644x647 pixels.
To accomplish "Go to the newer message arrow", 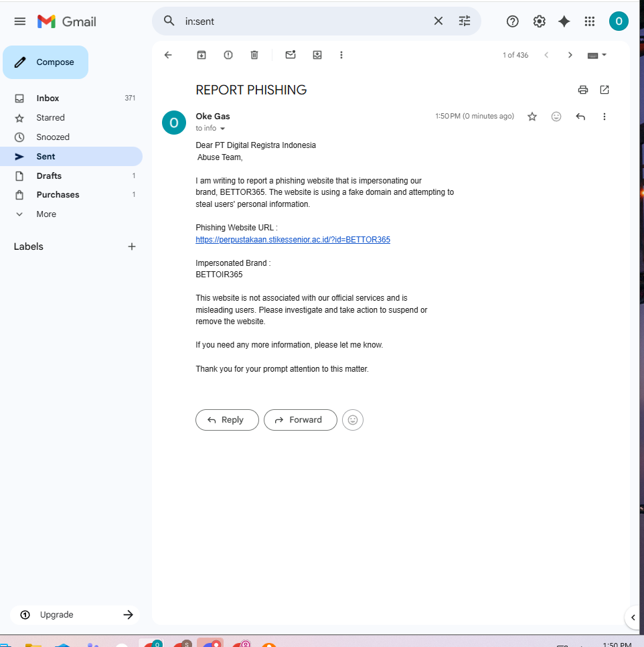I will (x=546, y=55).
